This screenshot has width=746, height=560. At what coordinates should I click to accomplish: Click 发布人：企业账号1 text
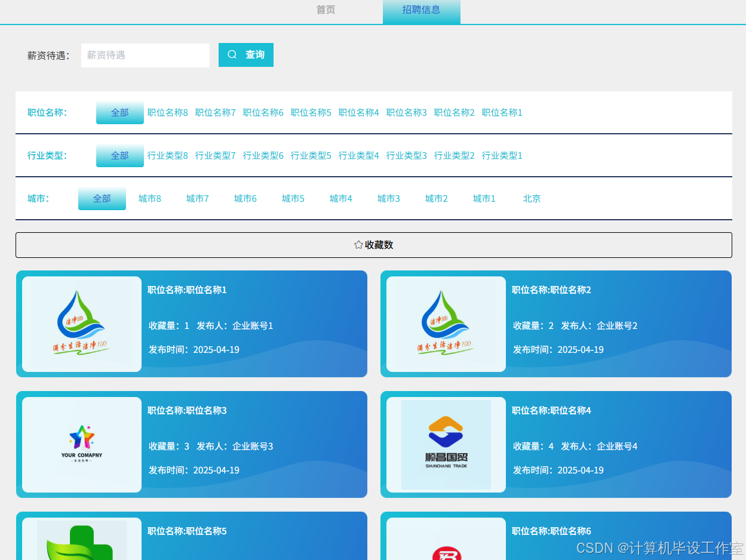pos(235,325)
